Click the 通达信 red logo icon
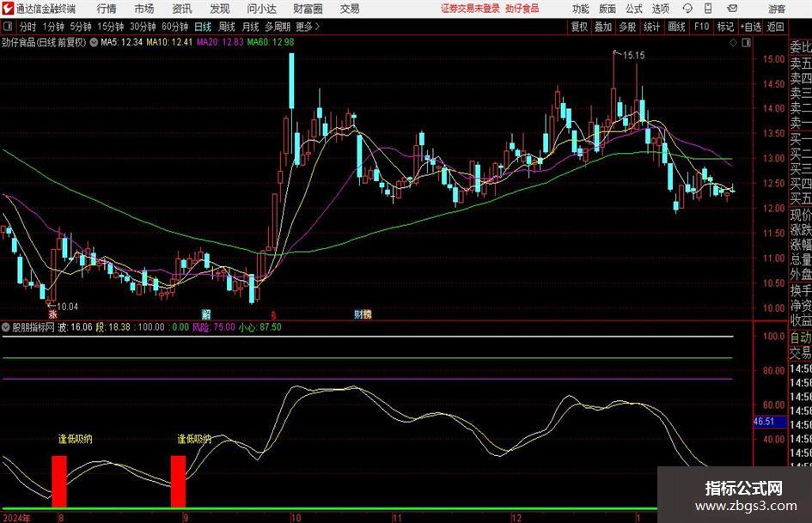The image size is (812, 523). tap(9, 9)
